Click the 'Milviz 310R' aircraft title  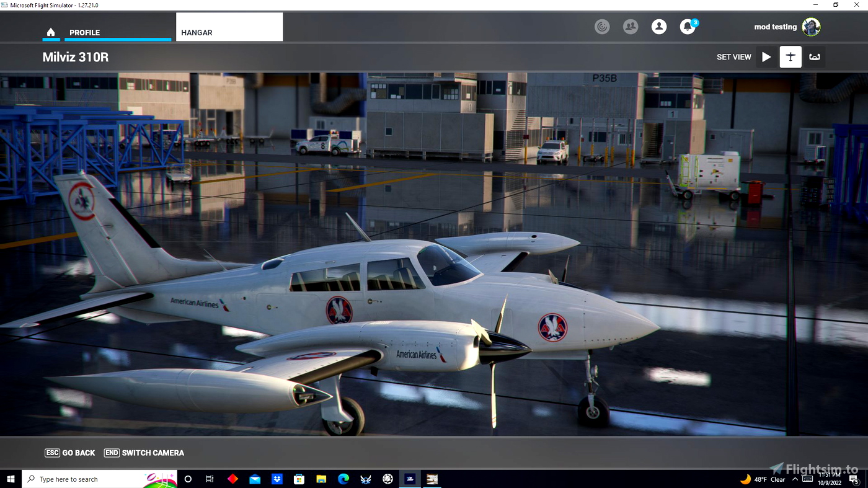click(76, 57)
